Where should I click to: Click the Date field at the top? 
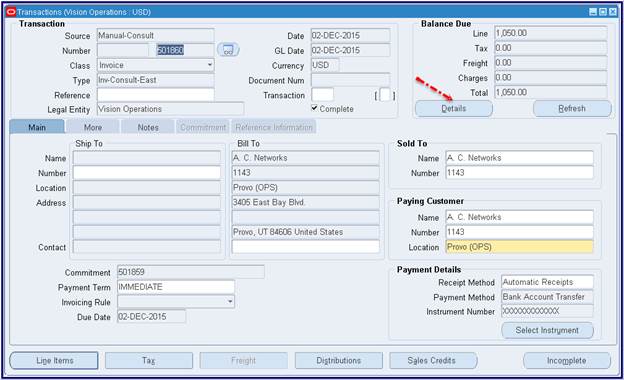(x=350, y=35)
